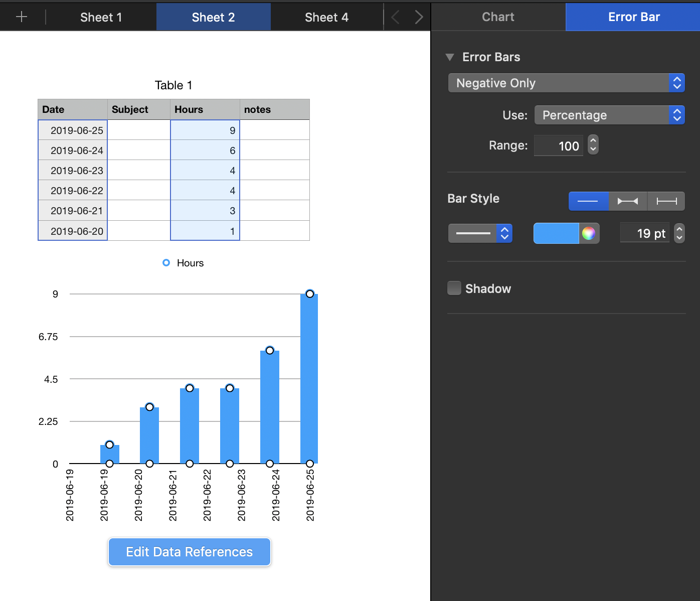Screen dimensions: 700x601
Task: Select the date cell 2019-06-23
Action: [73, 170]
